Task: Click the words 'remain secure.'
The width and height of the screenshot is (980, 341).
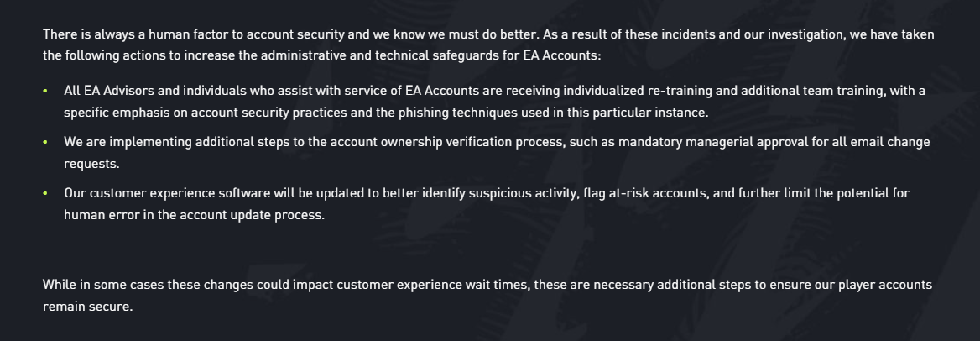Action: click(87, 307)
